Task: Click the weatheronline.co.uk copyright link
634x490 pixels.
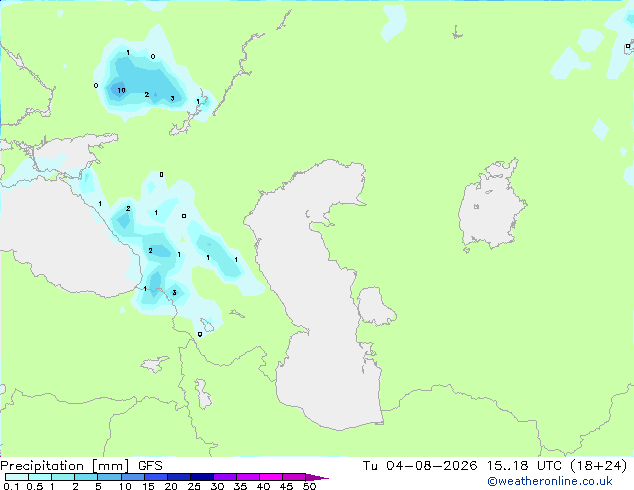Action: tap(549, 481)
